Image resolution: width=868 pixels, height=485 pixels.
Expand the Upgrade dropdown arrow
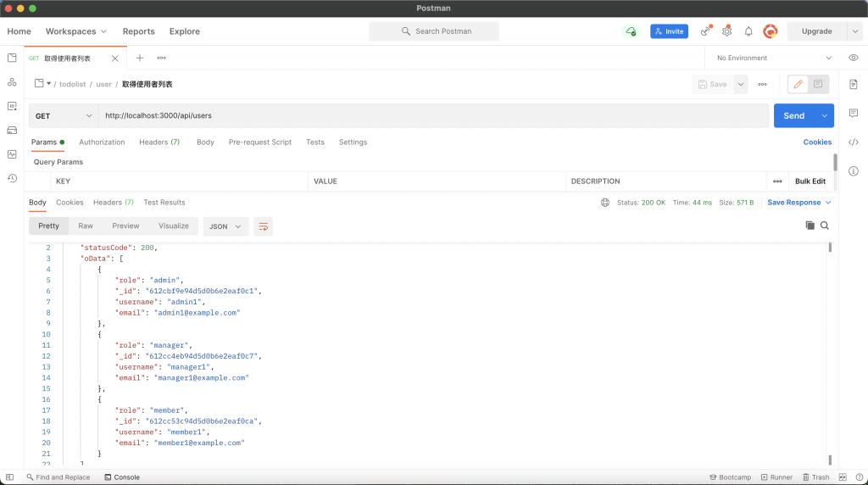coord(854,31)
